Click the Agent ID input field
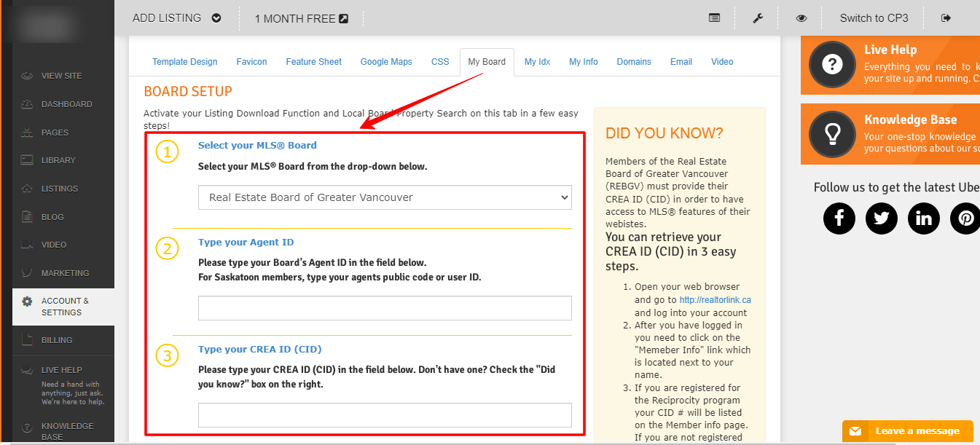 pyautogui.click(x=385, y=308)
